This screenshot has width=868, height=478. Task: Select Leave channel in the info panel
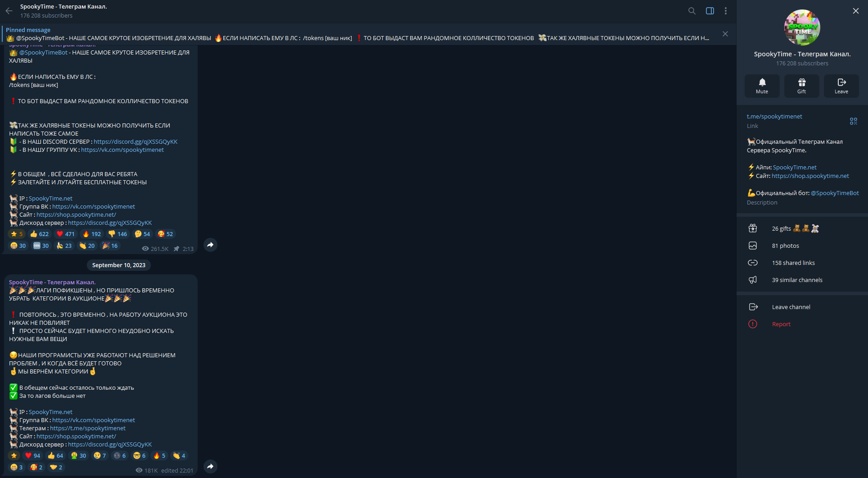coord(802,307)
